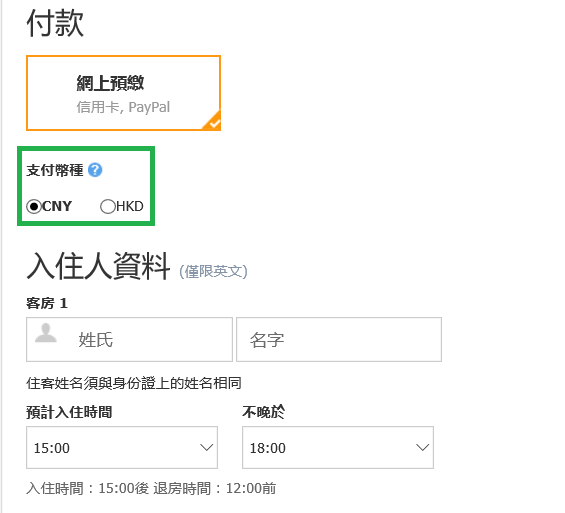Click the orange checkmark corner badge
Image resolution: width=565 pixels, height=513 pixels.
(213, 122)
